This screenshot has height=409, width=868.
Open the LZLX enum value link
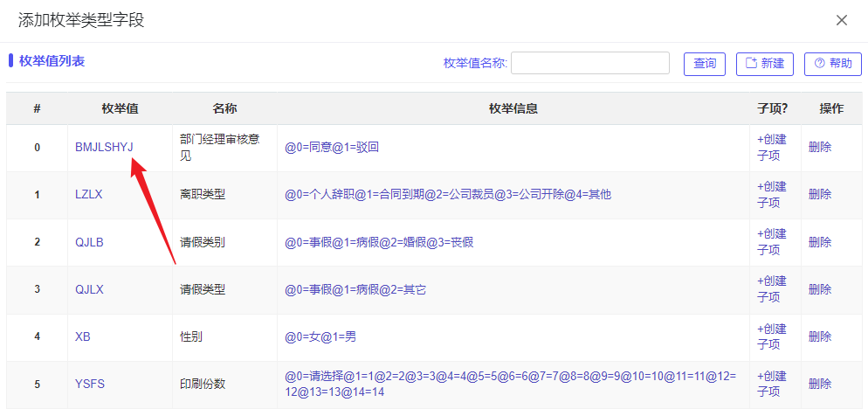pyautogui.click(x=89, y=194)
